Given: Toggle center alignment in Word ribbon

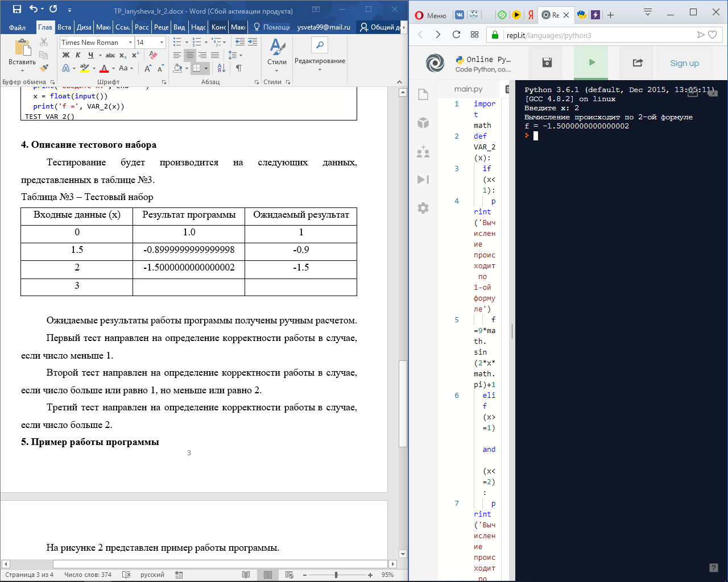Looking at the screenshot, I should pos(190,55).
